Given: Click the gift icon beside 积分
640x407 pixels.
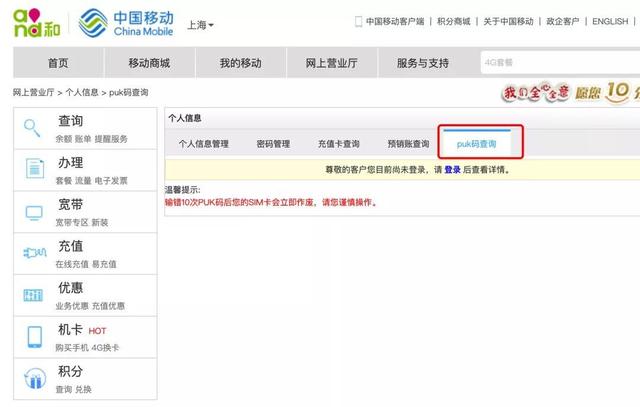Looking at the screenshot, I should 34,379.
